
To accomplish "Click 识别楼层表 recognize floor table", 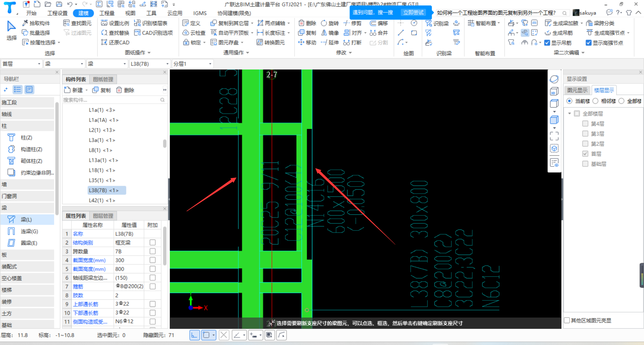I will (x=151, y=23).
